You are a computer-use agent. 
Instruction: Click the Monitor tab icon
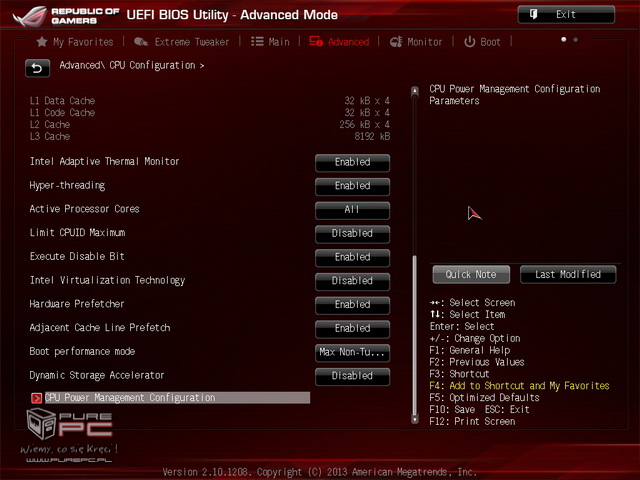[x=396, y=42]
